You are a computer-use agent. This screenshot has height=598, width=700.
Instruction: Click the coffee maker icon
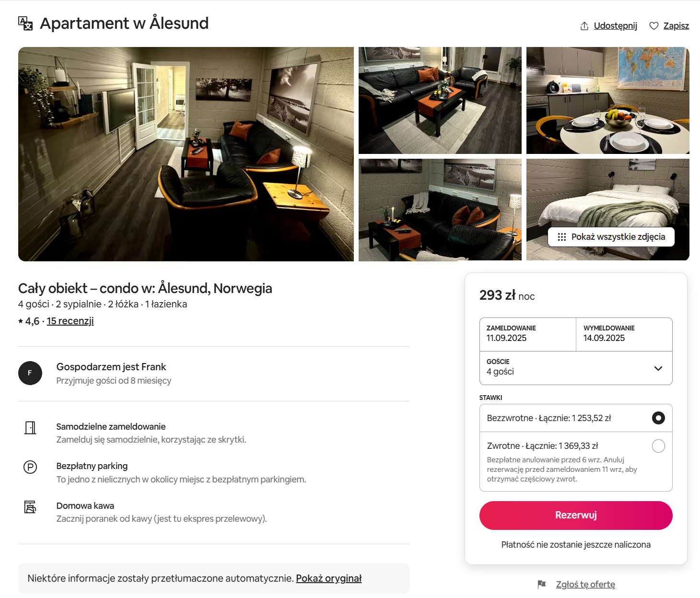click(30, 506)
